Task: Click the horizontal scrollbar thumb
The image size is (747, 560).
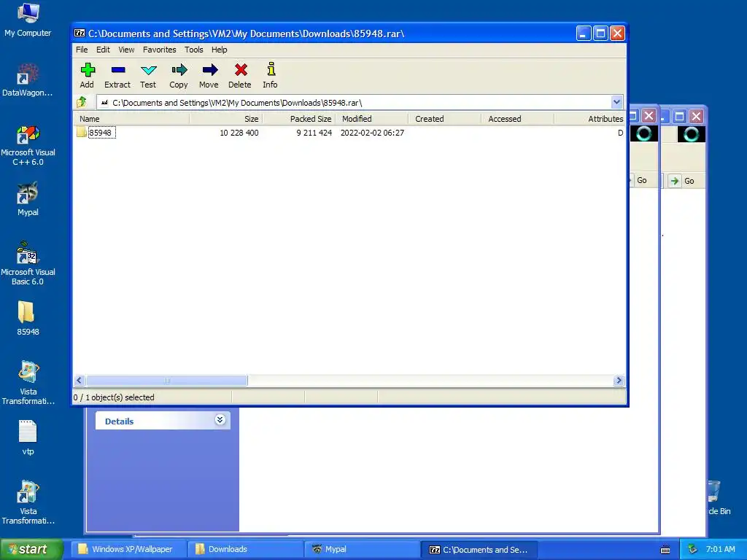Action: coord(166,380)
